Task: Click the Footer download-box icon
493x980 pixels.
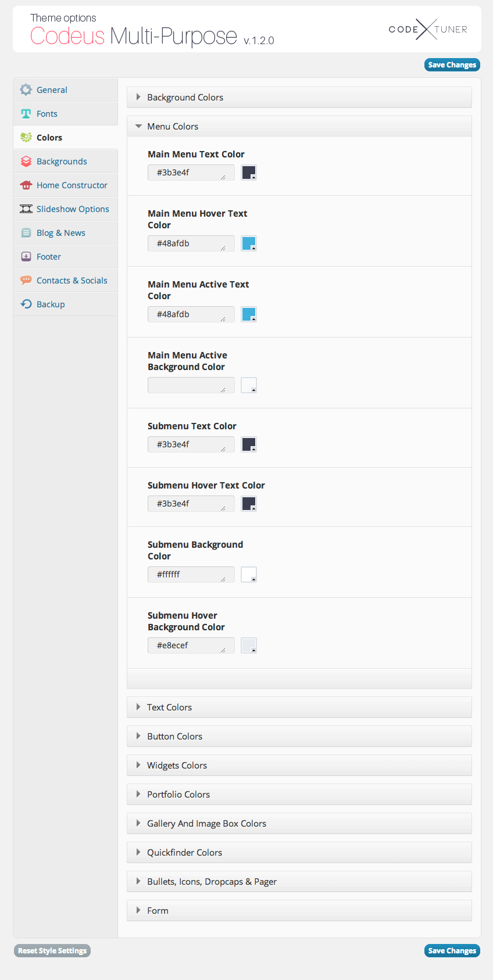Action: [26, 256]
